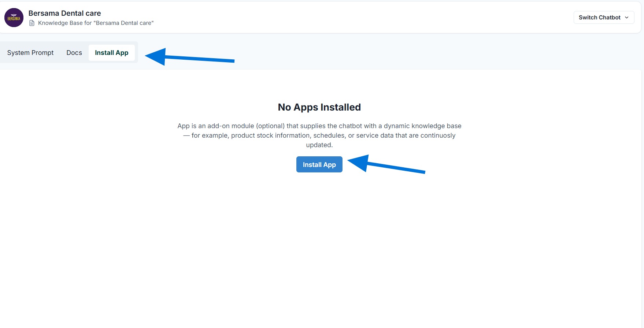
Task: Click the word "updated." ending the description
Action: pyautogui.click(x=319, y=145)
